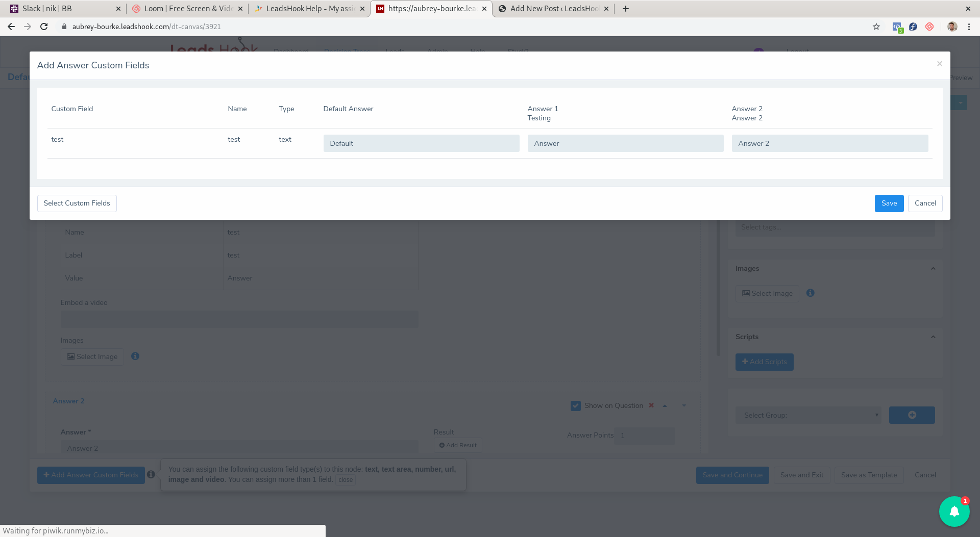This screenshot has height=537, width=980.
Task: Open a new browser tab
Action: pos(626,9)
